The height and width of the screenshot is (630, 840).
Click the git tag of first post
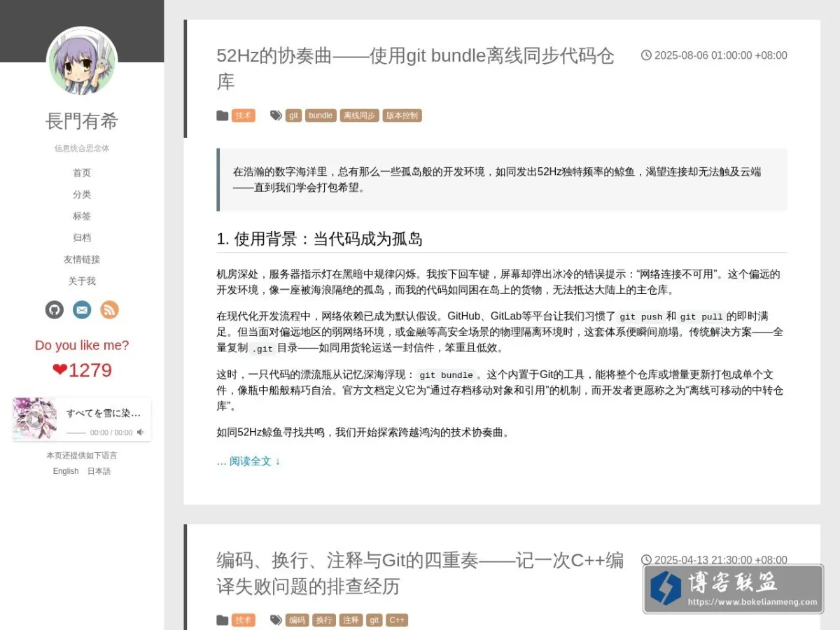pyautogui.click(x=293, y=115)
